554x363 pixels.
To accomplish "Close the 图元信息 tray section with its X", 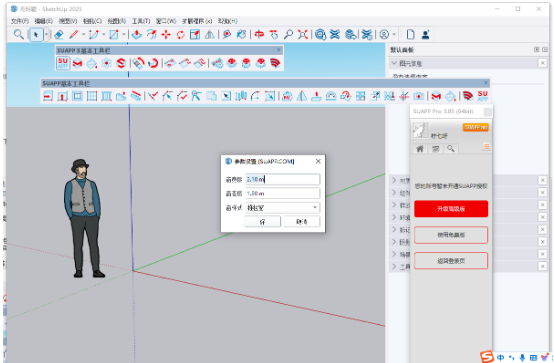I will point(543,63).
